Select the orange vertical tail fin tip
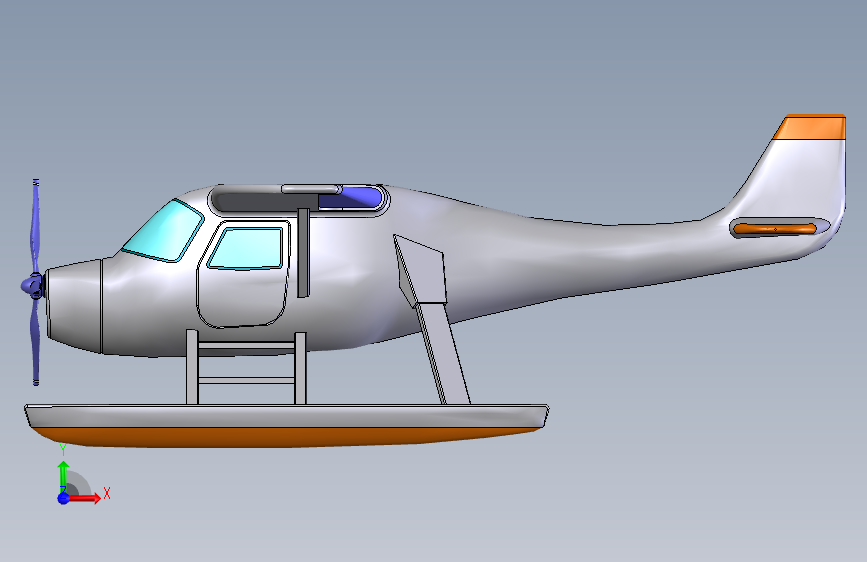Screen dimensions: 867x562 [x=811, y=127]
